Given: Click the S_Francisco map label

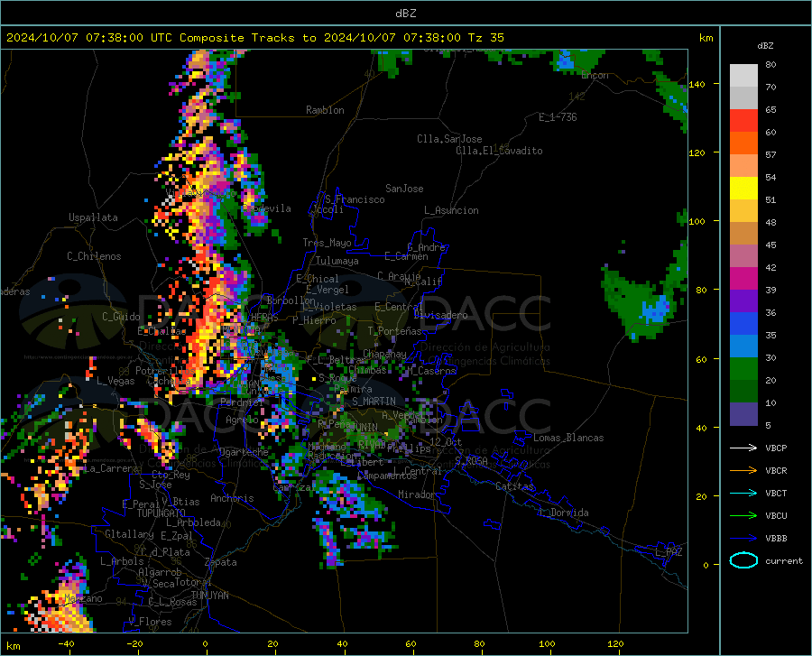Looking at the screenshot, I should [x=355, y=199].
